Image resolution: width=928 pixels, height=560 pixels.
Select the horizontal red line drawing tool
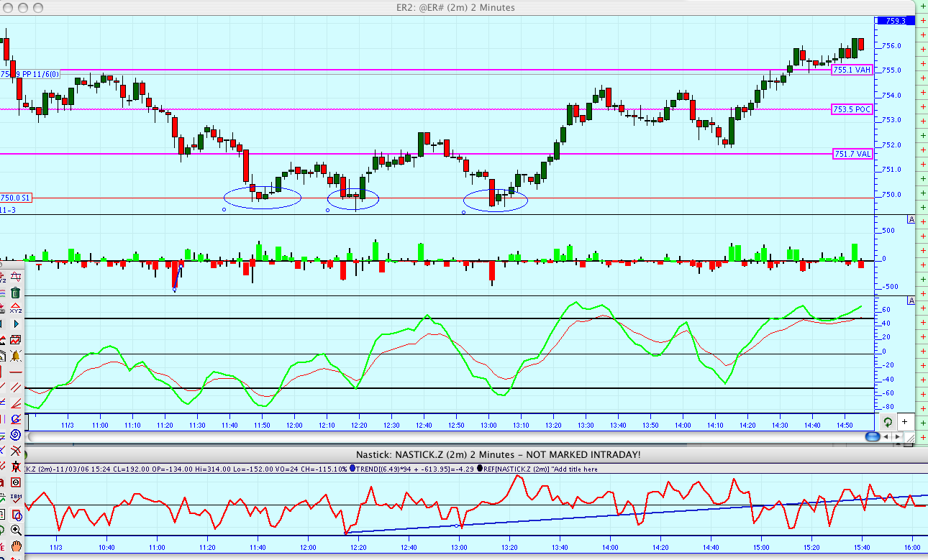[15, 372]
